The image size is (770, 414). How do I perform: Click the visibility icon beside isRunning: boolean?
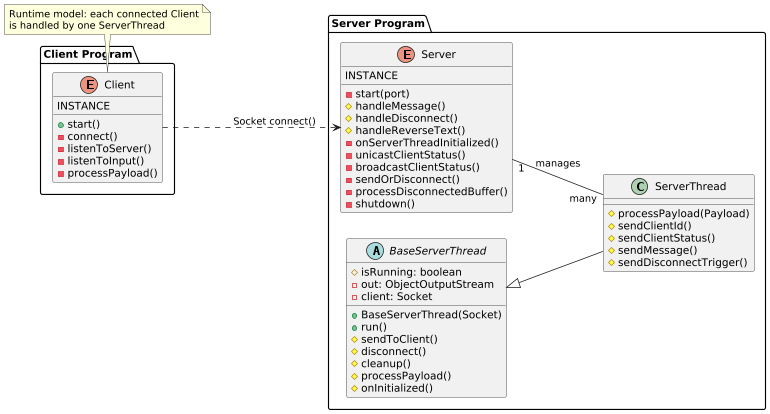[355, 272]
